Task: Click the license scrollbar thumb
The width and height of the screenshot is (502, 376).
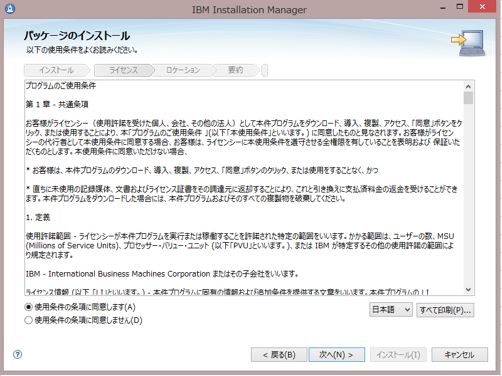Action: coord(468,98)
